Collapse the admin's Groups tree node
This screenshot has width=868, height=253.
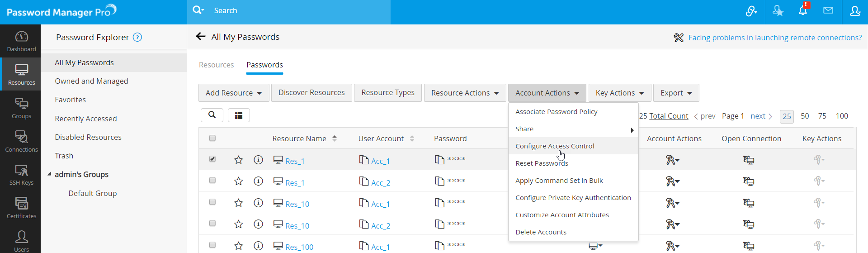(x=49, y=174)
